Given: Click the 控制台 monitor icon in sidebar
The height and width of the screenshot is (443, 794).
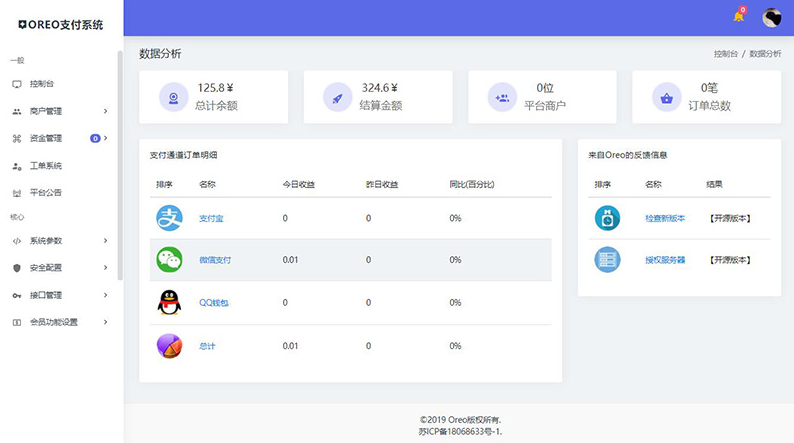Looking at the screenshot, I should (x=17, y=84).
